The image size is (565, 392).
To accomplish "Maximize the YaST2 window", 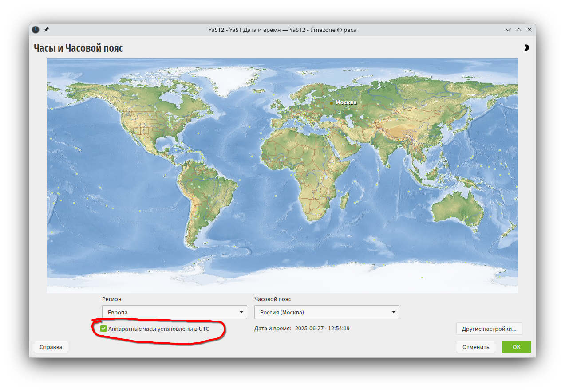I will (519, 30).
